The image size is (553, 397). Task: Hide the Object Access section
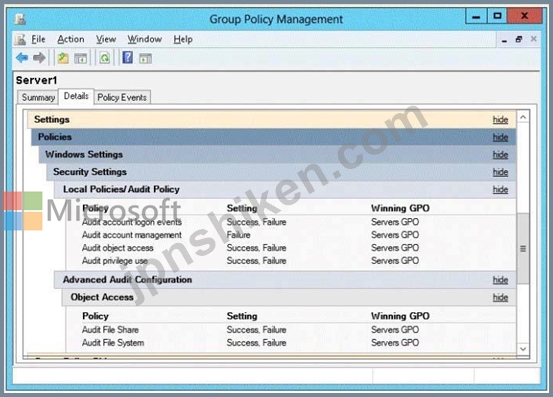pos(500,297)
